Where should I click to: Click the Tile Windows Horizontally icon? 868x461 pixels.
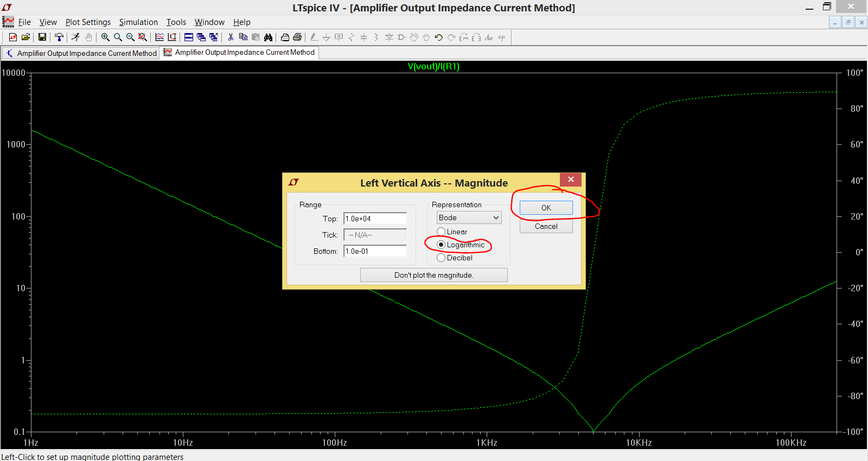pos(189,37)
